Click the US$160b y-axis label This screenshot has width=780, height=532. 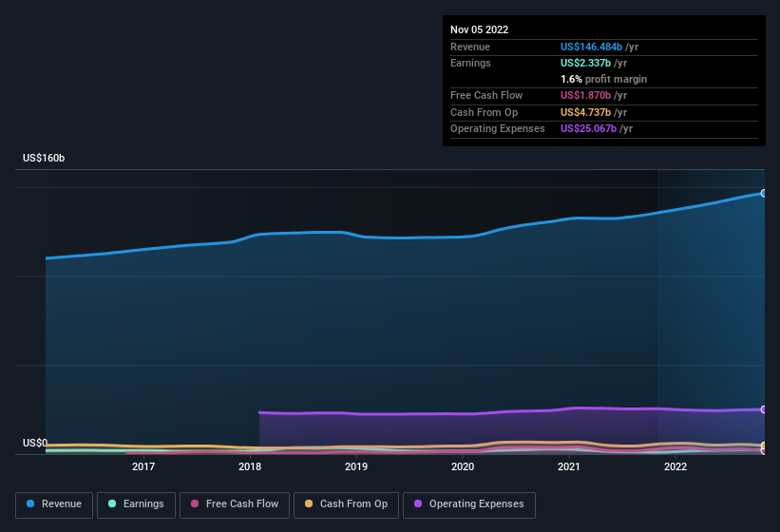click(x=44, y=158)
